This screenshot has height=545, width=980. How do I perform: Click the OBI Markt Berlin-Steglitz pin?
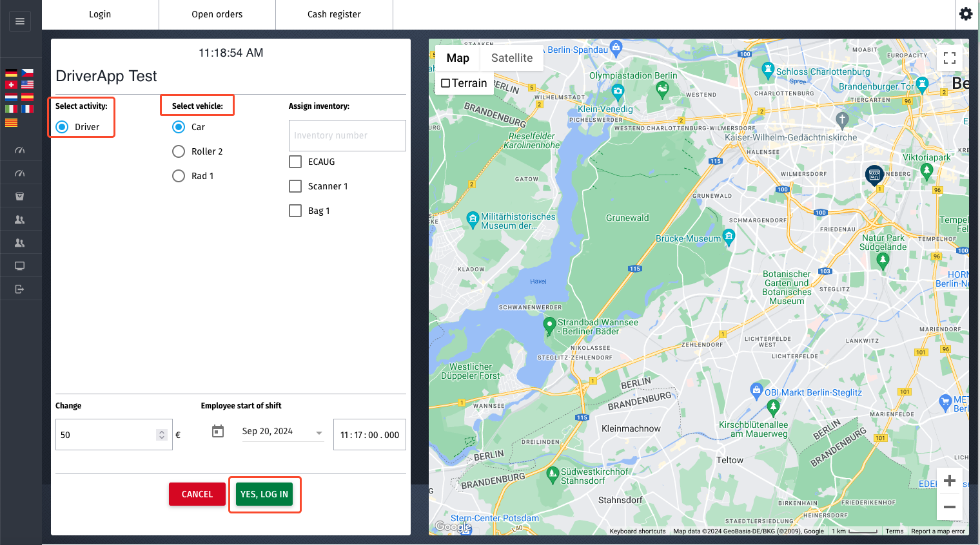pos(756,390)
